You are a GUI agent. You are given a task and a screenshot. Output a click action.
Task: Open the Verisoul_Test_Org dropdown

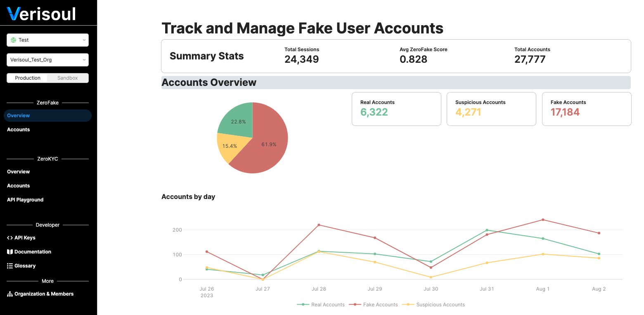[x=47, y=60]
